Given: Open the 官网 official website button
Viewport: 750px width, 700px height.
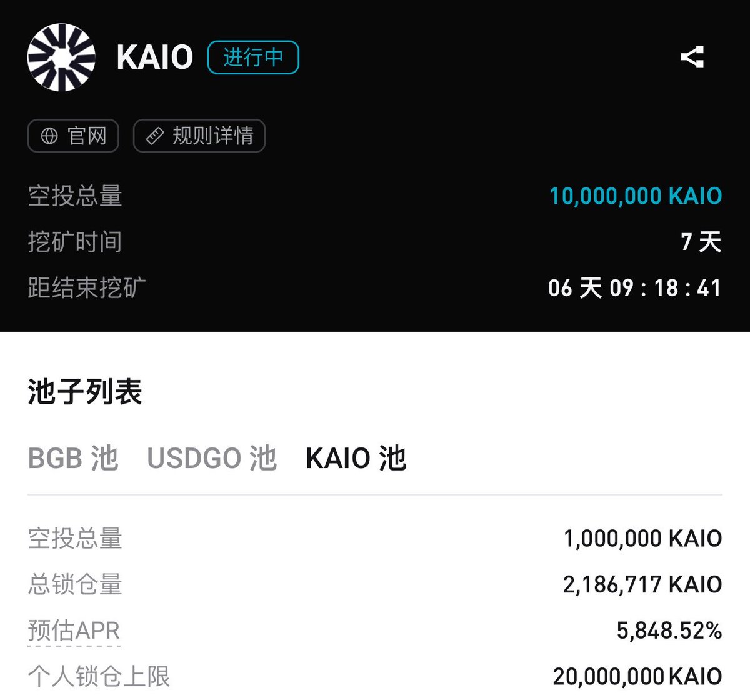Looking at the screenshot, I should point(73,136).
